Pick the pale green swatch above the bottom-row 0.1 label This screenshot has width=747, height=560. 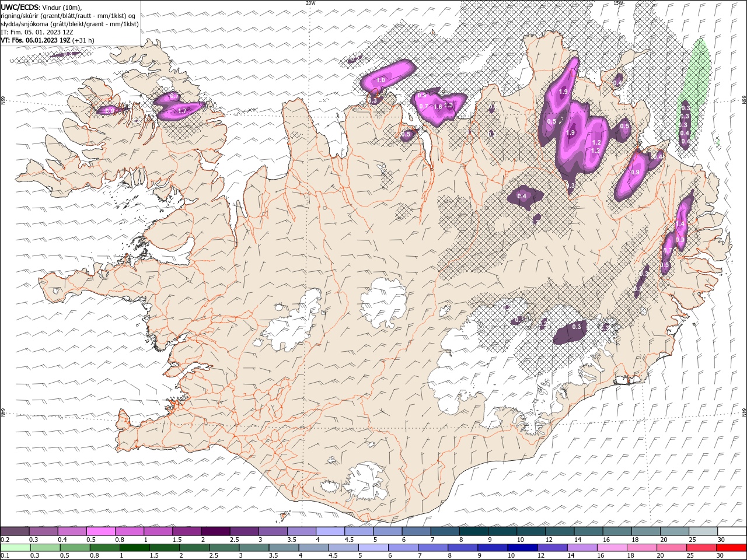[x=15, y=548]
